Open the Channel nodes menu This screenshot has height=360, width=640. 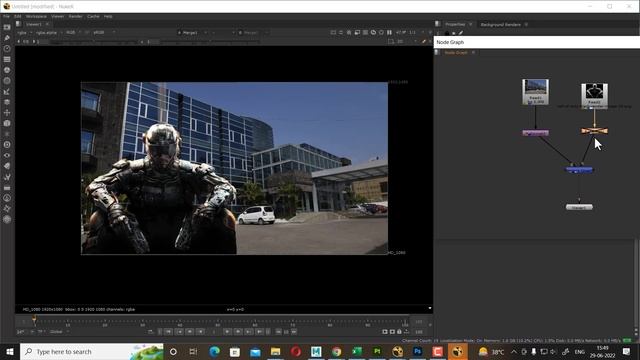(7, 59)
